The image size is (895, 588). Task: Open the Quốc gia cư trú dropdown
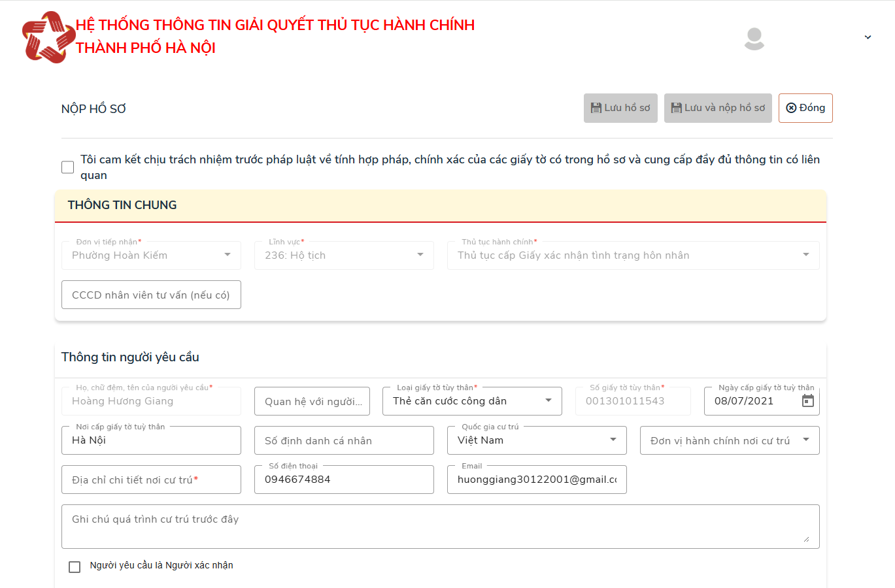pyautogui.click(x=537, y=440)
